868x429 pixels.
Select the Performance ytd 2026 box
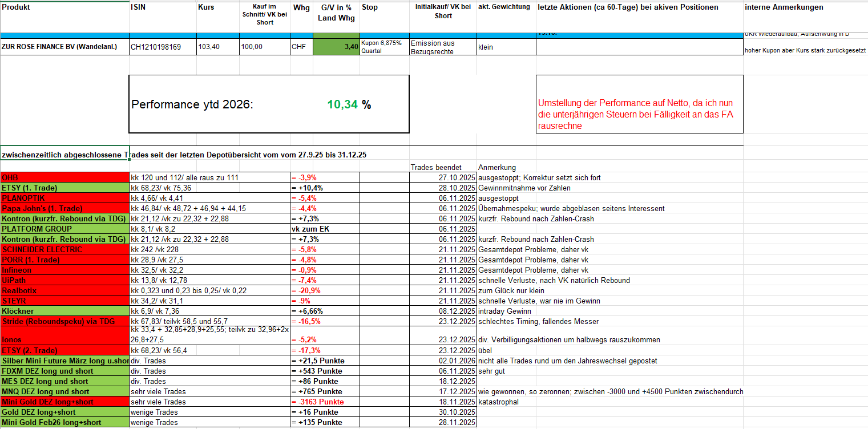click(x=269, y=104)
